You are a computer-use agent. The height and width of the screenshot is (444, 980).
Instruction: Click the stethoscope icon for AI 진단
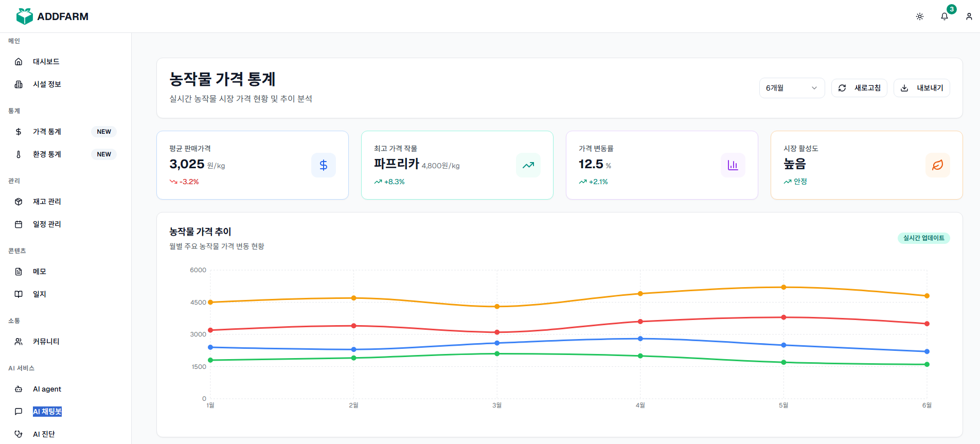coord(19,434)
